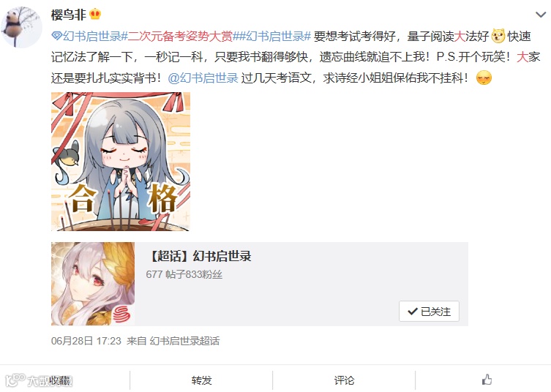Click the thumbs-up like icon
This screenshot has width=551, height=392.
(487, 380)
